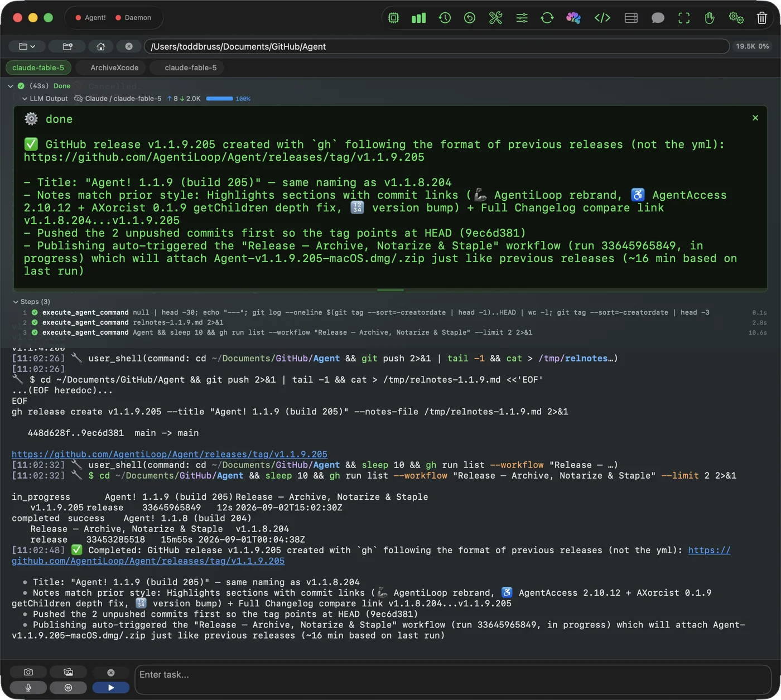781x700 pixels.
Task: Open the release link in Completed line
Action: coord(371,556)
